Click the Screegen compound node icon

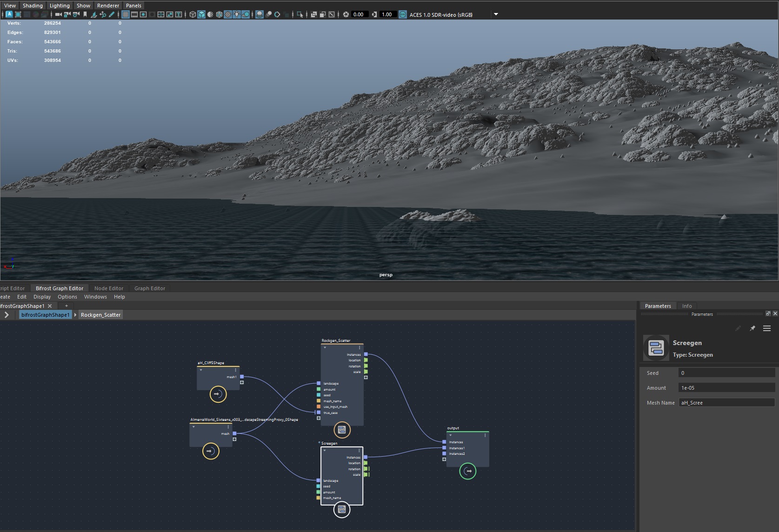[342, 510]
